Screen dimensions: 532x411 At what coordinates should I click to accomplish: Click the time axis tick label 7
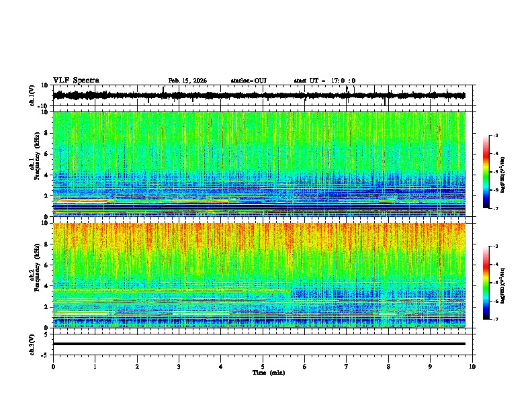point(347,367)
